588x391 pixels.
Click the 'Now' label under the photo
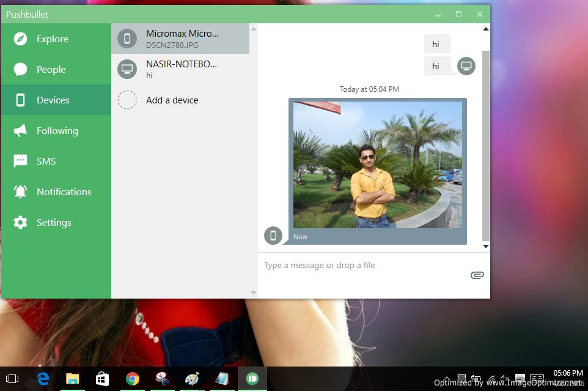tap(300, 237)
